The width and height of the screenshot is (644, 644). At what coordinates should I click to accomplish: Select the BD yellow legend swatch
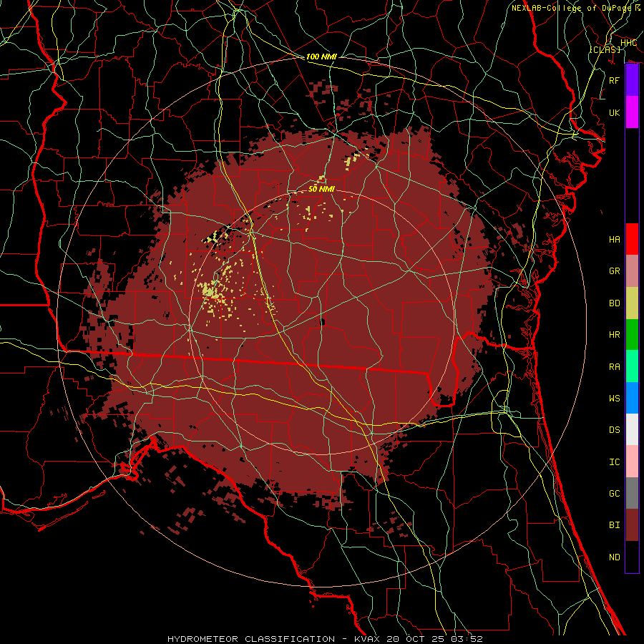point(632,303)
